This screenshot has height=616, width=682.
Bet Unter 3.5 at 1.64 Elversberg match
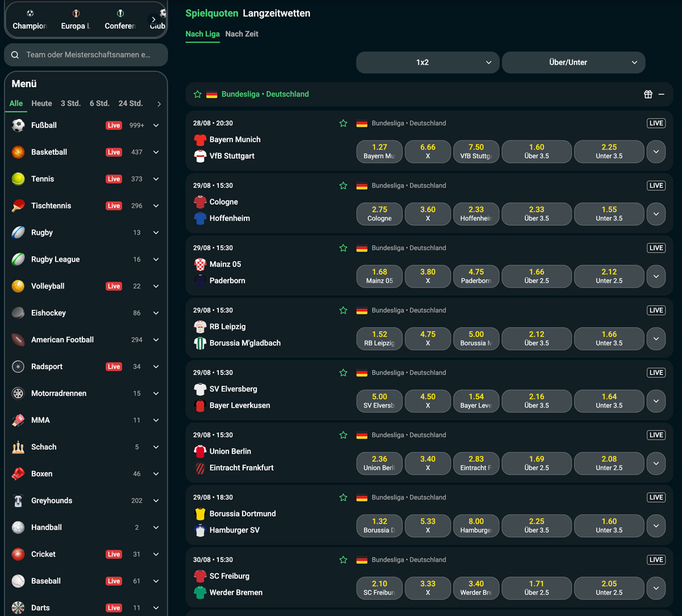609,401
